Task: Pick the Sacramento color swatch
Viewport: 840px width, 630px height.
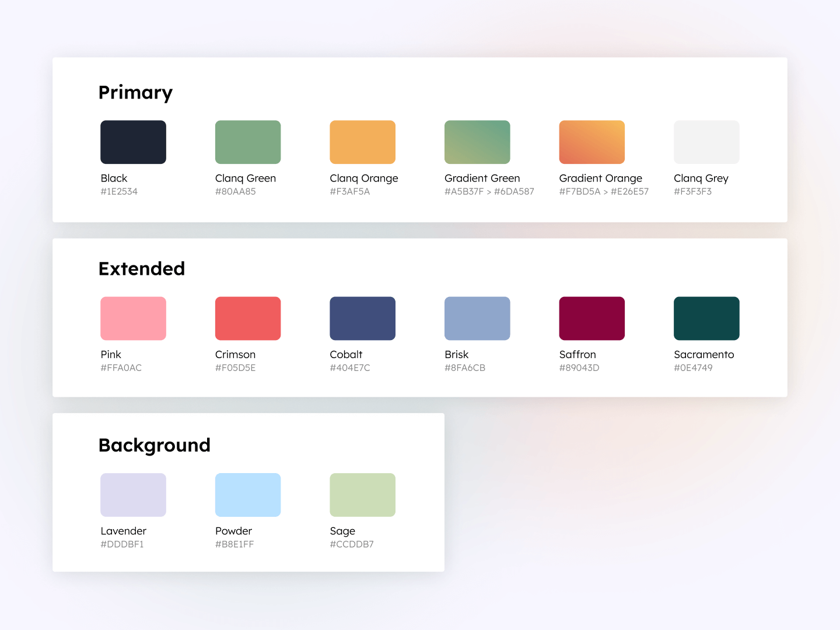Action: tap(706, 318)
